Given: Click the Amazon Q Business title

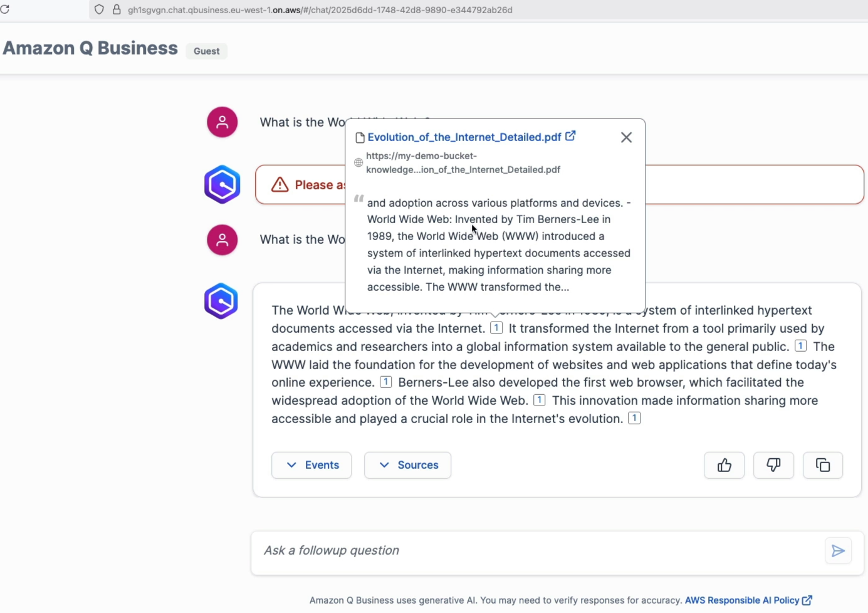Looking at the screenshot, I should [90, 48].
